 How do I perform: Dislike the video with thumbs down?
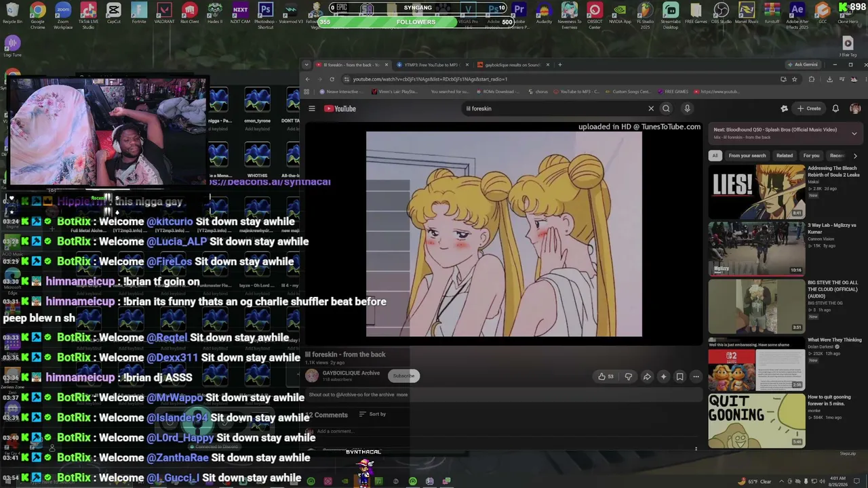[x=629, y=377]
